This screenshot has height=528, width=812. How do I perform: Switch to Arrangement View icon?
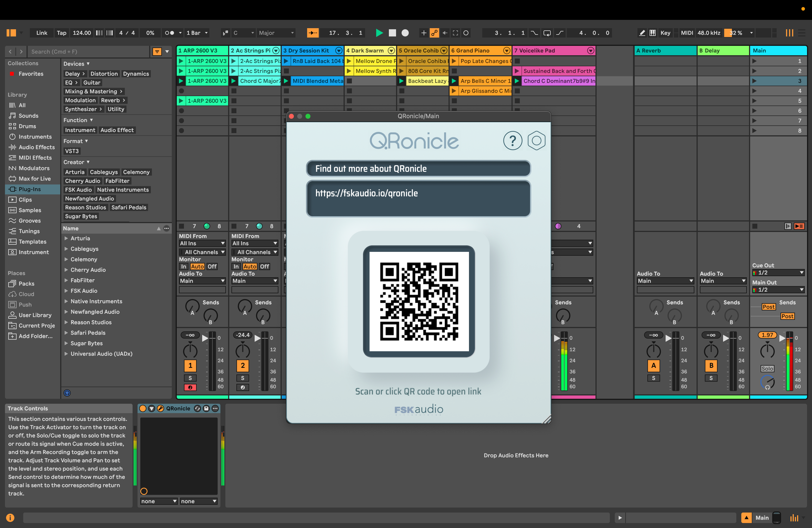coord(802,33)
